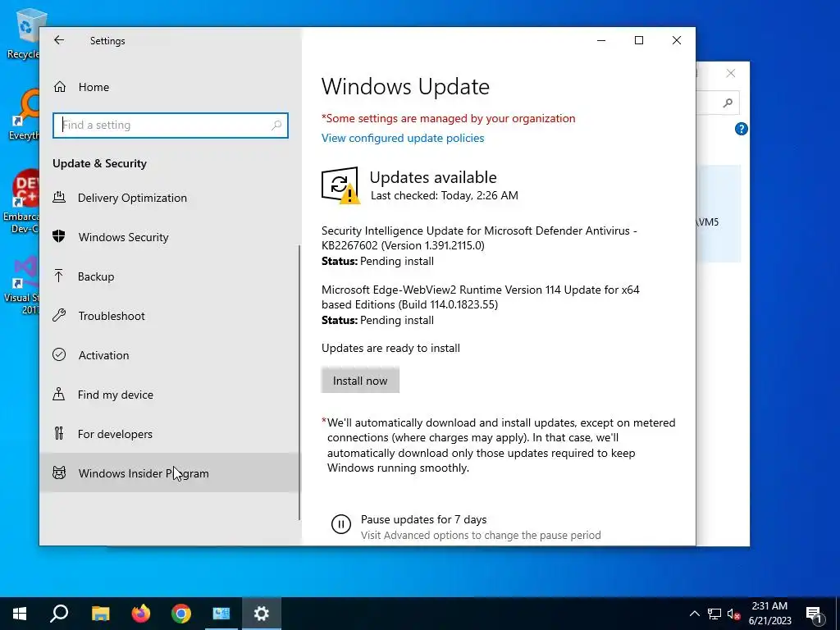Click the Last checked: Today, 2:26 AM text
Image resolution: width=840 pixels, height=630 pixels.
click(445, 195)
